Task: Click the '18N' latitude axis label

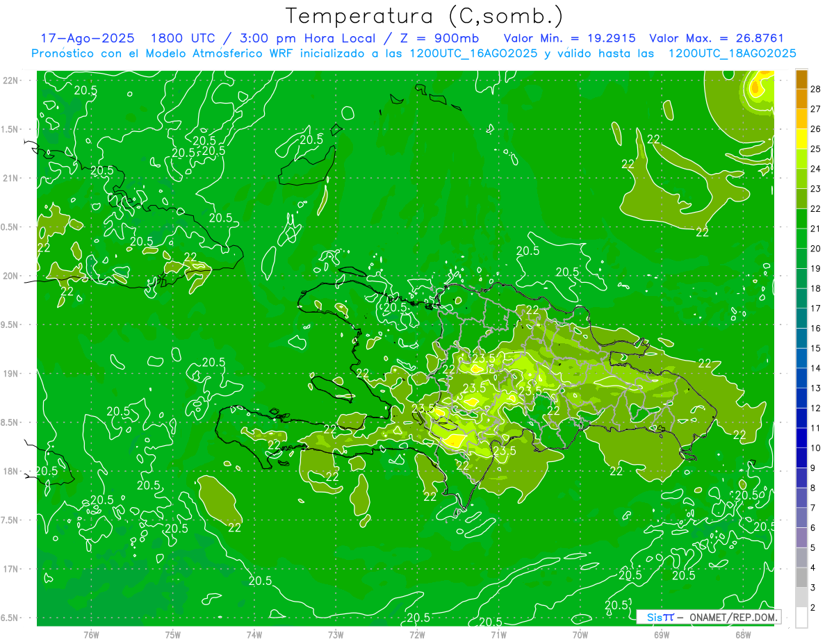Action: point(10,471)
